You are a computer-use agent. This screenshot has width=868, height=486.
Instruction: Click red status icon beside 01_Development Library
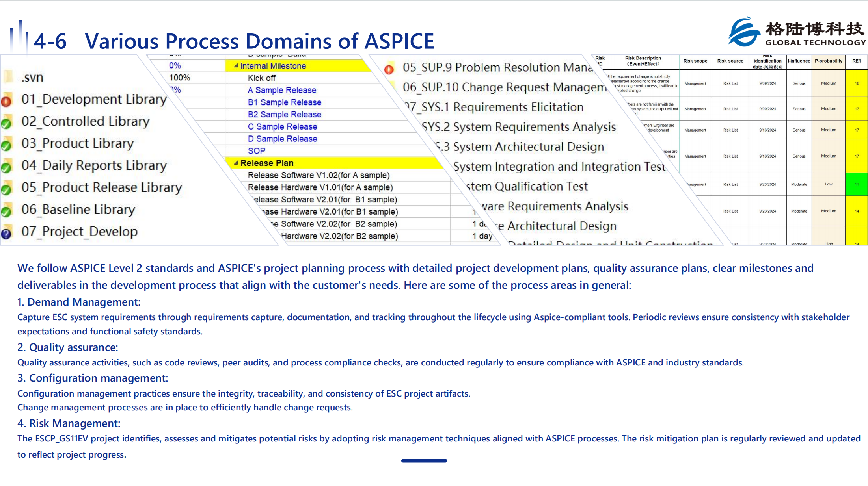(x=6, y=101)
